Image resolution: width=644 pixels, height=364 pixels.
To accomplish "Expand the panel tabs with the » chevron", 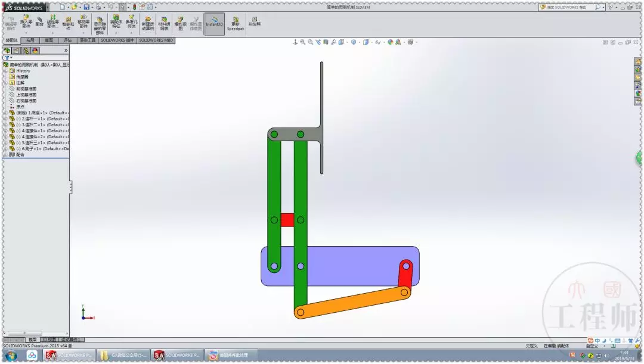I will (66, 51).
